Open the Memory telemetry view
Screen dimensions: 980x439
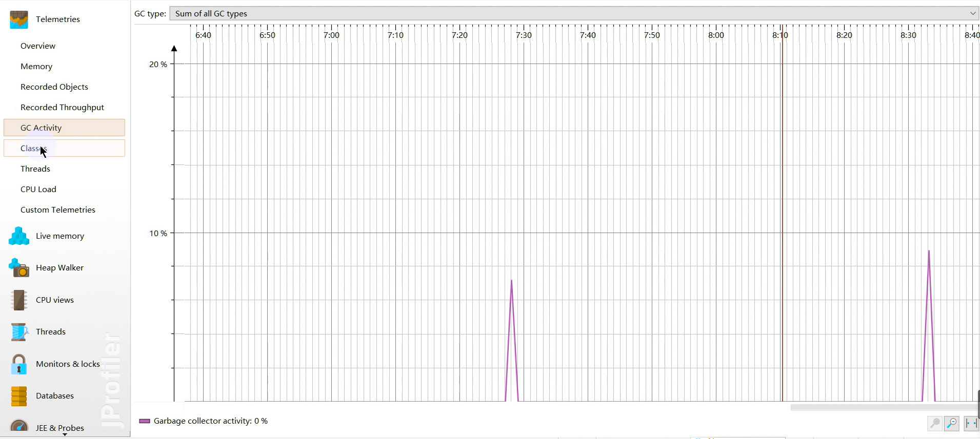coord(36,67)
